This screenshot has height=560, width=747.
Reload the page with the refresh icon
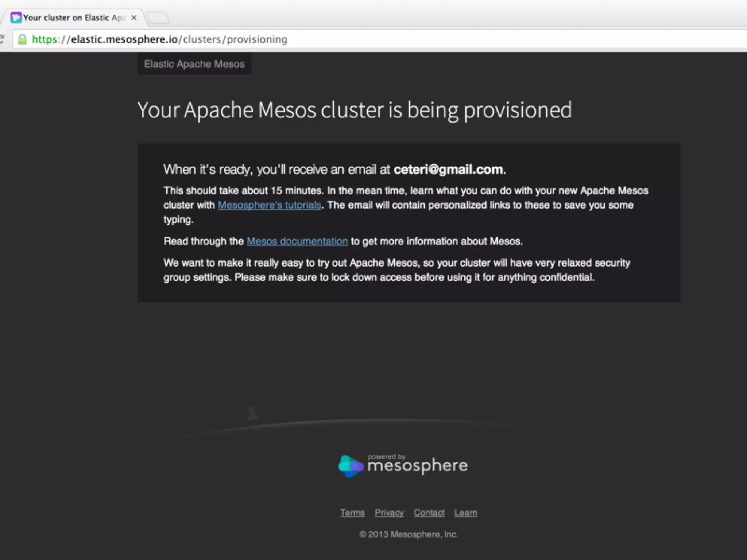pos(2,39)
